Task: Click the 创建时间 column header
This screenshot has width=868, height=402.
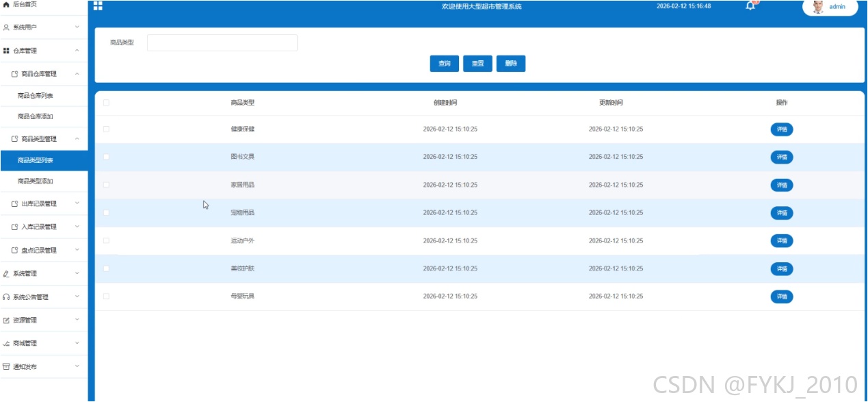Action: (x=445, y=103)
